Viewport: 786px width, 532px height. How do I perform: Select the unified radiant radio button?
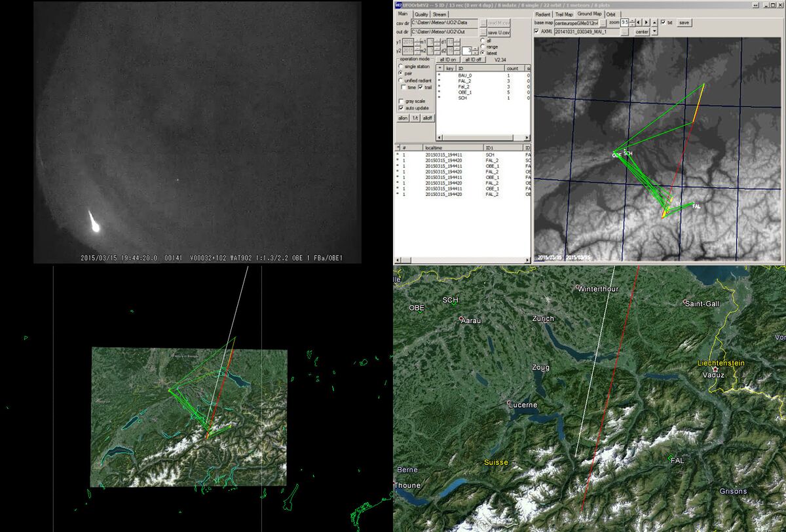[x=400, y=80]
